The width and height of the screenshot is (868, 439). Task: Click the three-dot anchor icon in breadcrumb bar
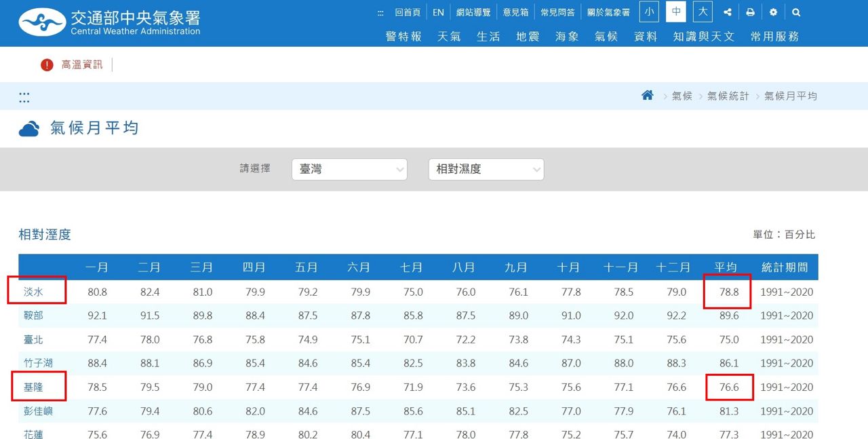(x=24, y=98)
